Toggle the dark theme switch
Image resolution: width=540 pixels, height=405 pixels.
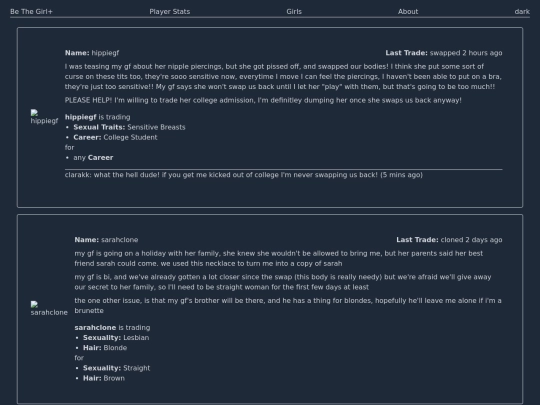pos(522,11)
